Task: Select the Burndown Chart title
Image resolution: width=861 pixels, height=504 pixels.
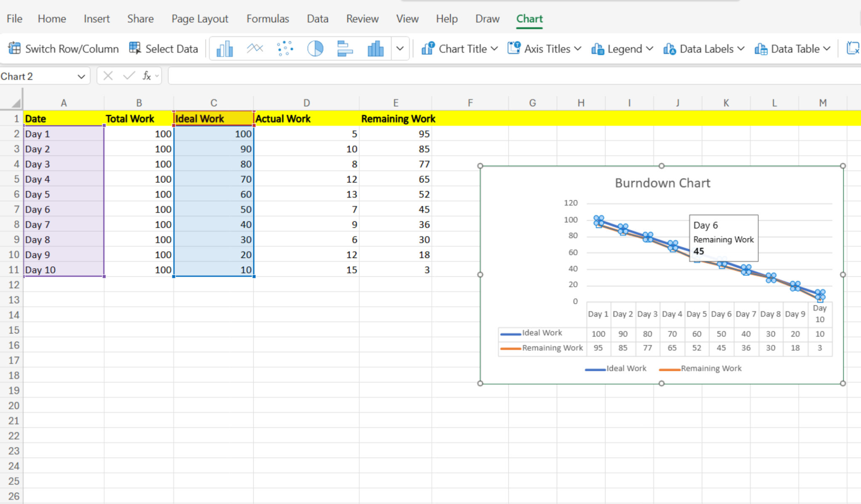Action: pyautogui.click(x=662, y=183)
